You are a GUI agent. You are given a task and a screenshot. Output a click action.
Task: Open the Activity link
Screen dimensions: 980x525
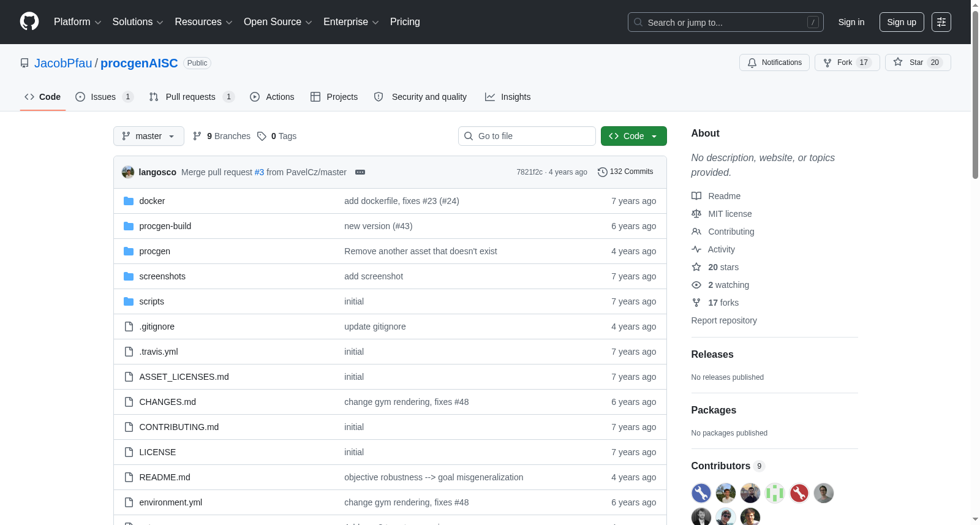coord(713,249)
